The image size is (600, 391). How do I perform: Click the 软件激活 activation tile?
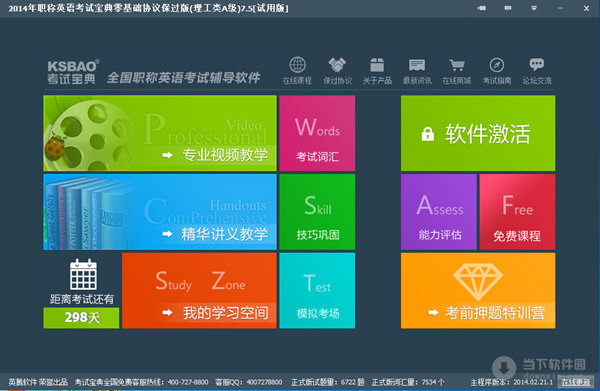tap(478, 133)
